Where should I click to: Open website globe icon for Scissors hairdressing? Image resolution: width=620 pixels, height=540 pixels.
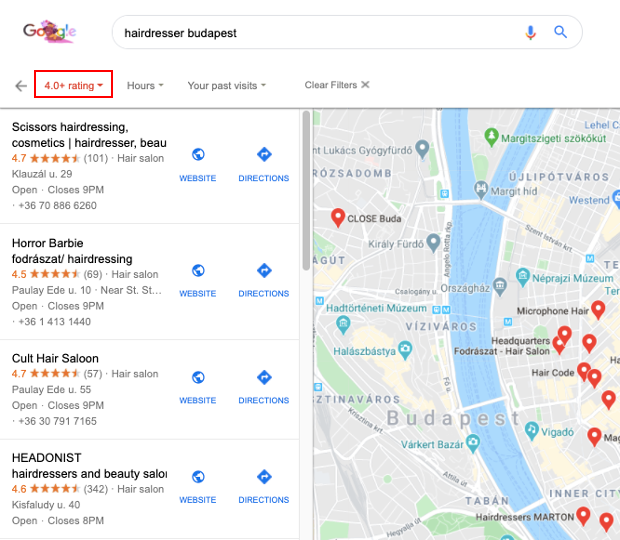point(198,154)
